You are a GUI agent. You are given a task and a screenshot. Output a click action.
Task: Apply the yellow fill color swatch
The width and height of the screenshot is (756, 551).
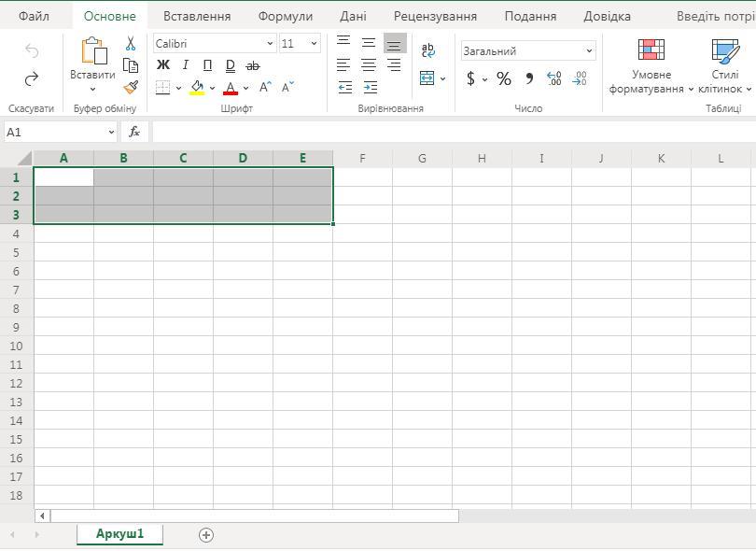pyautogui.click(x=197, y=88)
